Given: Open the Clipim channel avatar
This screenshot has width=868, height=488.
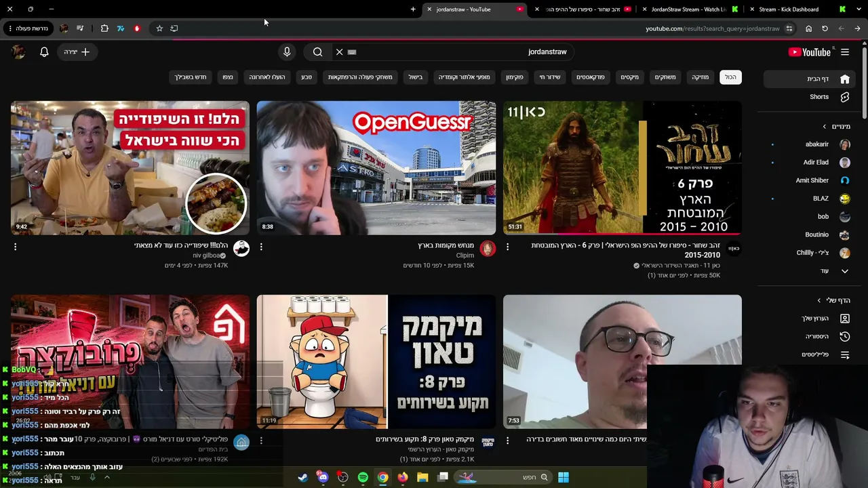Looking at the screenshot, I should click(488, 249).
